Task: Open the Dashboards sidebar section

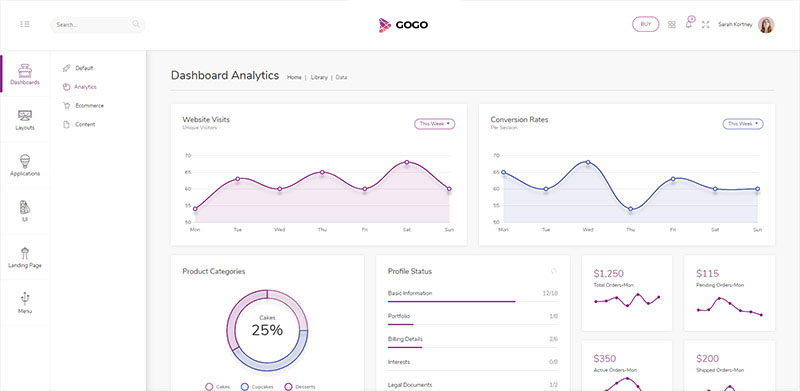Action: pos(24,74)
